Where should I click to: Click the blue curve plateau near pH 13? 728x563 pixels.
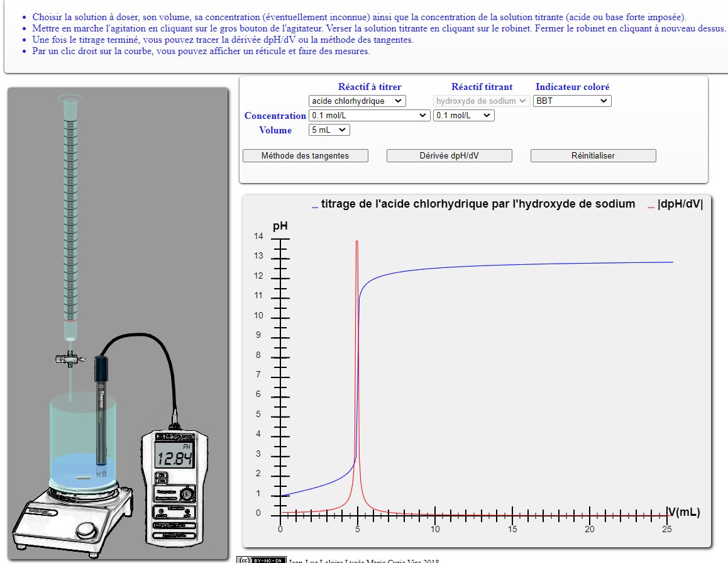(557, 264)
